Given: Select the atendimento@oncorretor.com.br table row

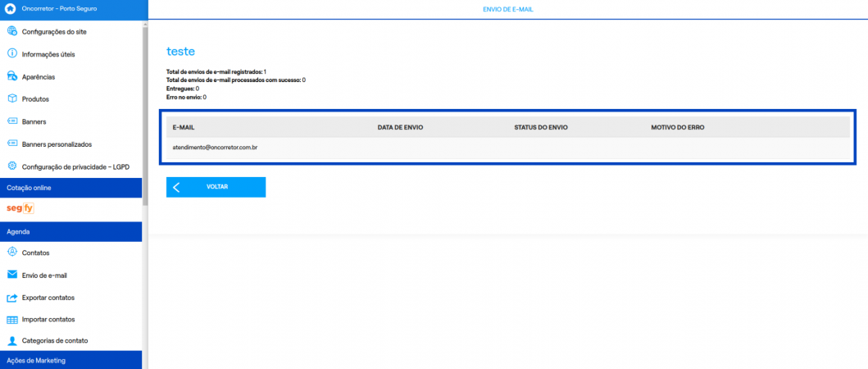Looking at the screenshot, I should 507,148.
